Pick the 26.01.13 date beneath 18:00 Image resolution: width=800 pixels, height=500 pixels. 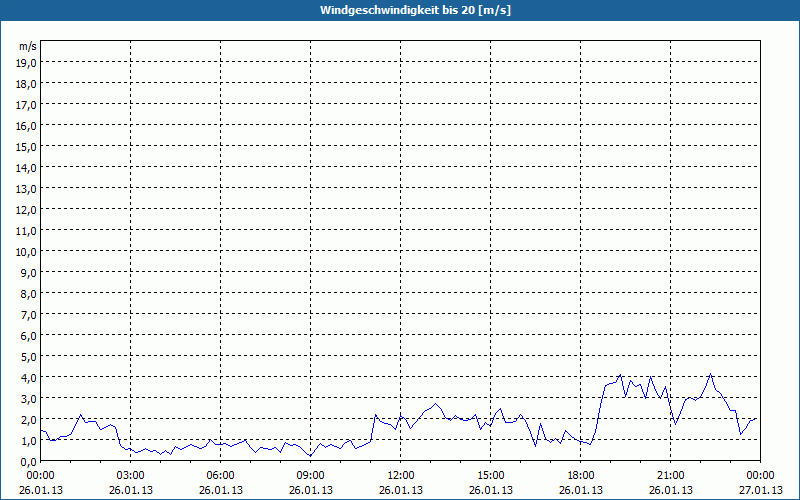click(x=581, y=490)
